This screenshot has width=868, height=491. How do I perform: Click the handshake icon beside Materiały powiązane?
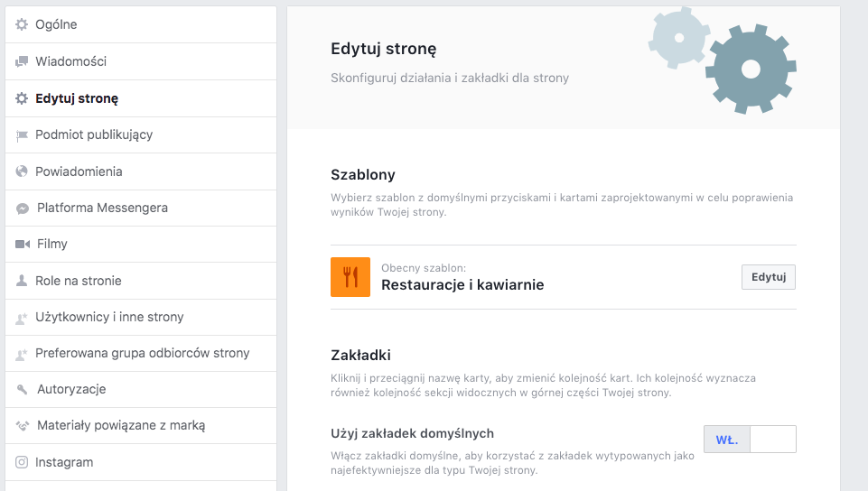click(23, 426)
